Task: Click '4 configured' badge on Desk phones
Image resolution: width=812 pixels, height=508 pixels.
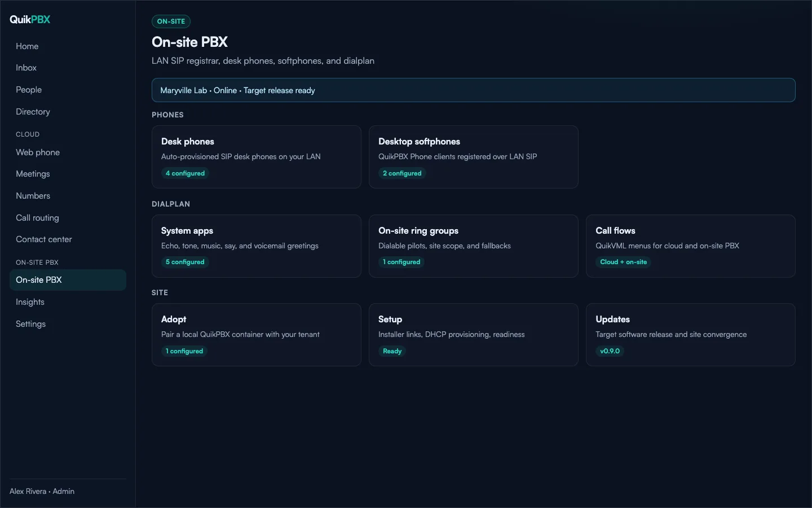Action: tap(185, 173)
